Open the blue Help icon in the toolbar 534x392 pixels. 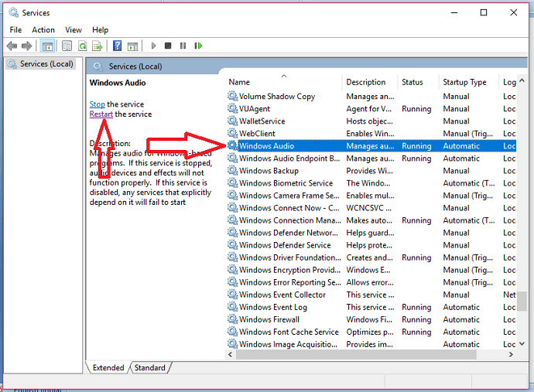click(x=117, y=46)
